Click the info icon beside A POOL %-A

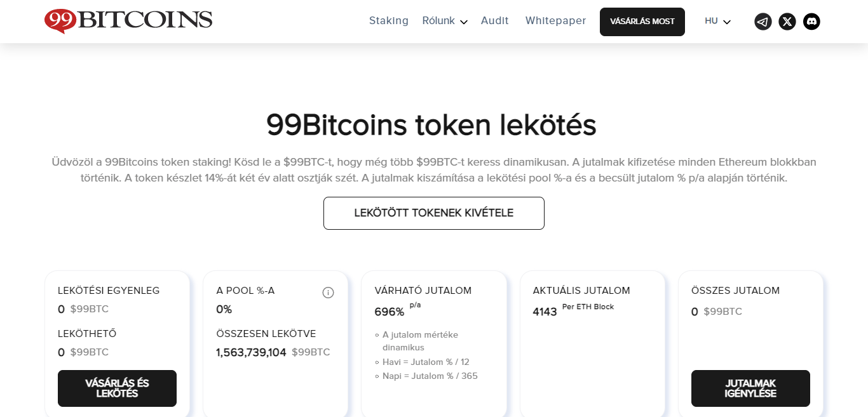(328, 293)
